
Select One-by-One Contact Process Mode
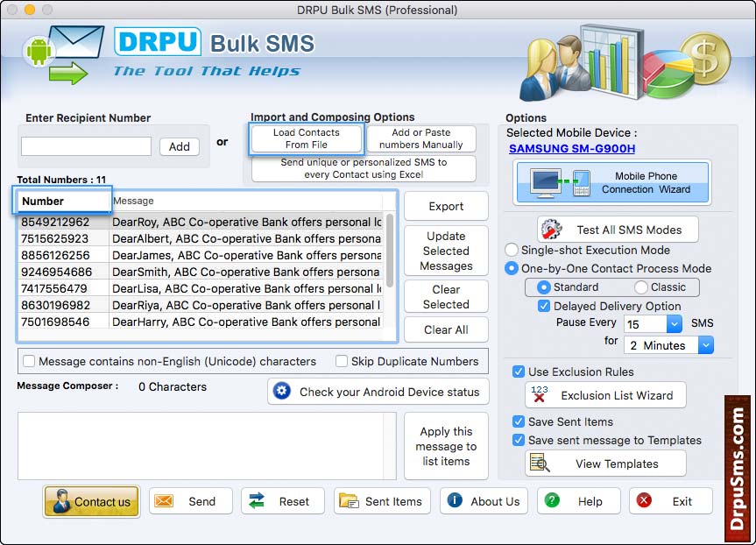click(511, 268)
